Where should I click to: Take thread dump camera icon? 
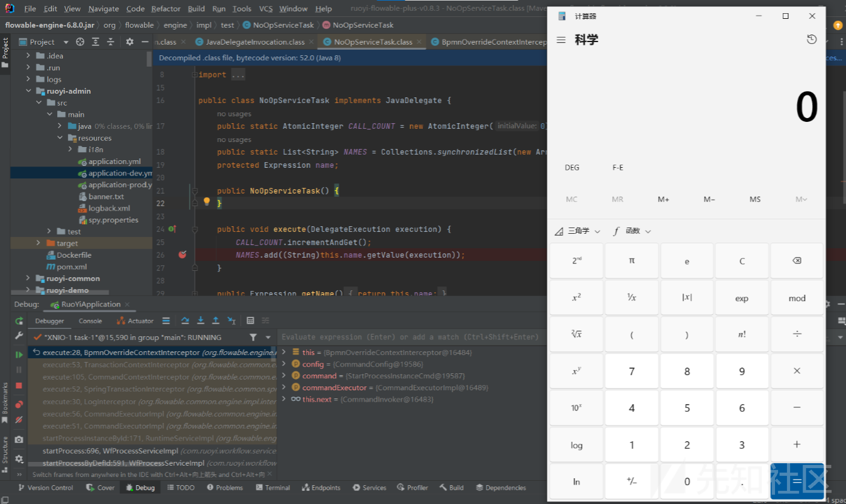[19, 439]
